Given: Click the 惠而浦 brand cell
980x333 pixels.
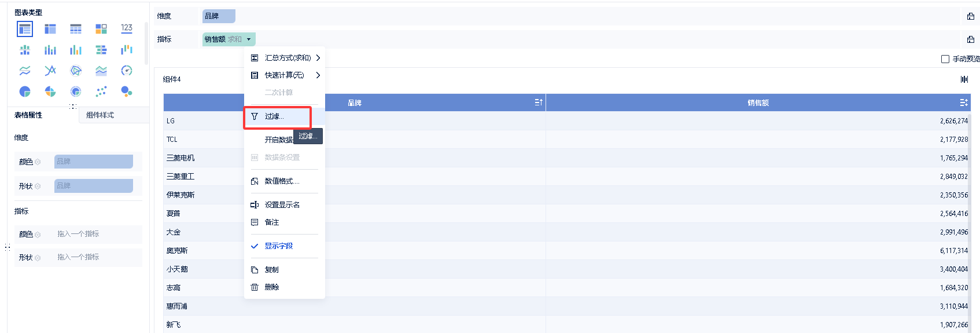Looking at the screenshot, I should tap(177, 306).
